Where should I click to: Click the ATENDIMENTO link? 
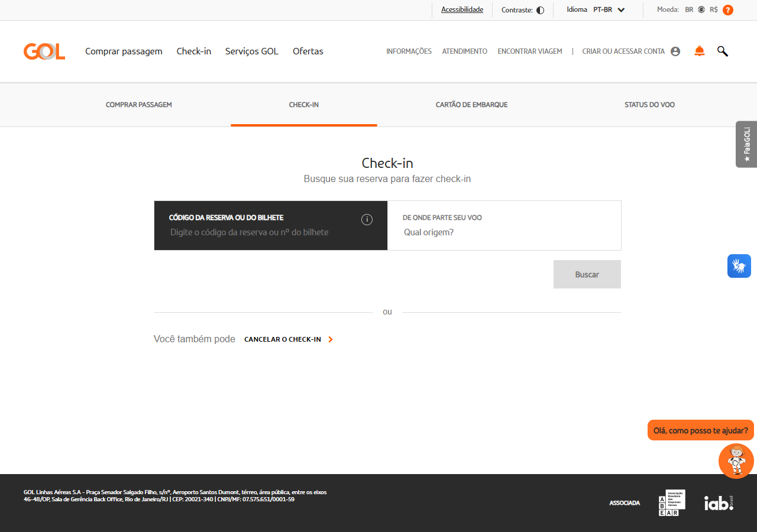pyautogui.click(x=465, y=51)
